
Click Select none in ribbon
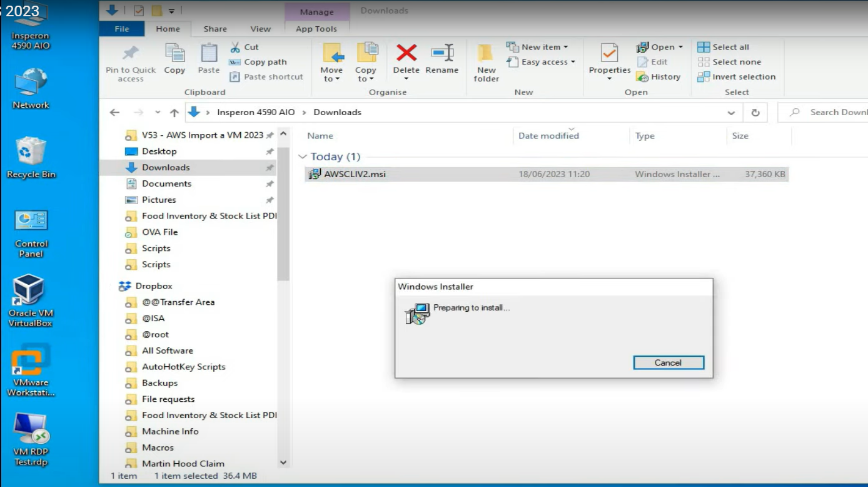pyautogui.click(x=729, y=62)
